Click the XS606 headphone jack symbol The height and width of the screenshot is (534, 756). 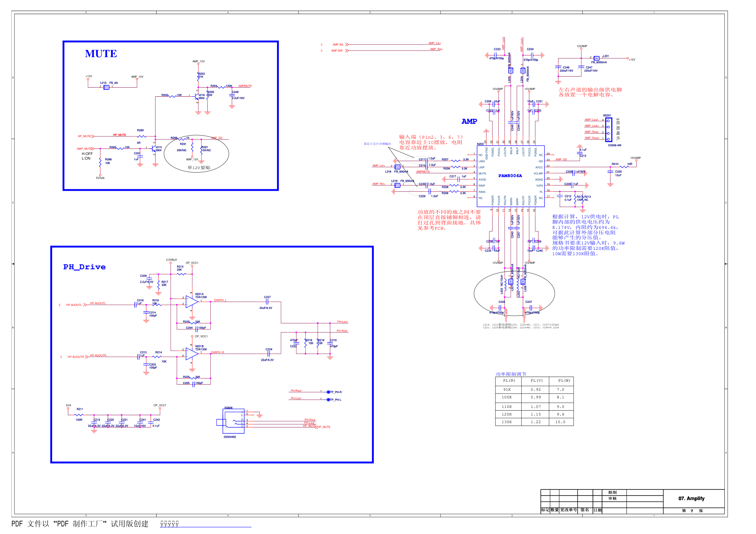coord(233,421)
